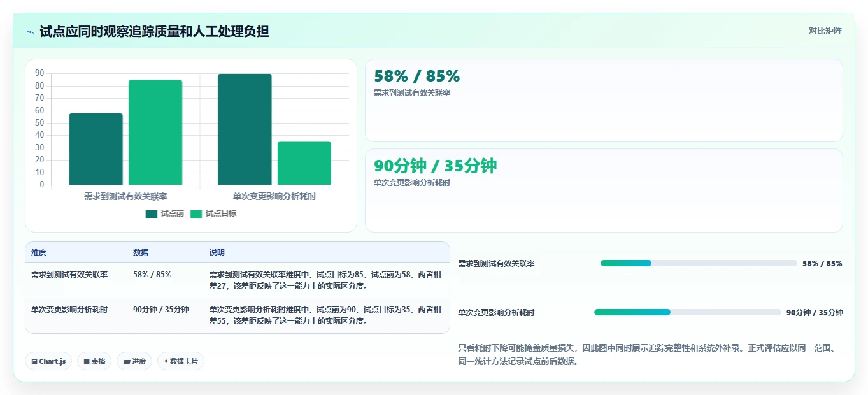
Task: Click the 维度 table column header
Action: 39,253
